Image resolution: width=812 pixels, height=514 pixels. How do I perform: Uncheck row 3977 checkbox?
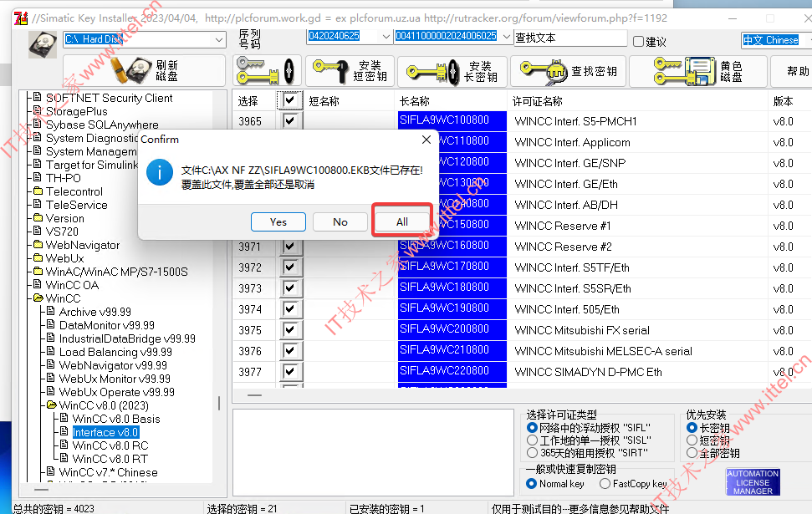coord(290,372)
